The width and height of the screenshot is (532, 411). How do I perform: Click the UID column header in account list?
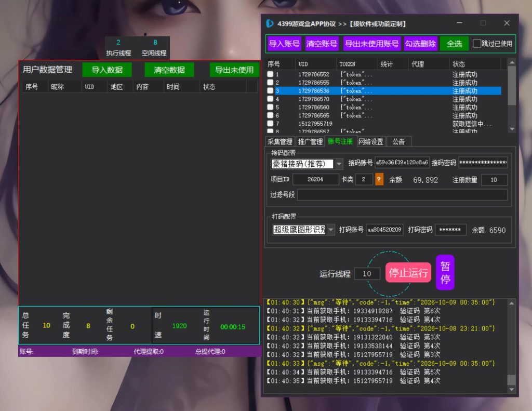(x=316, y=64)
